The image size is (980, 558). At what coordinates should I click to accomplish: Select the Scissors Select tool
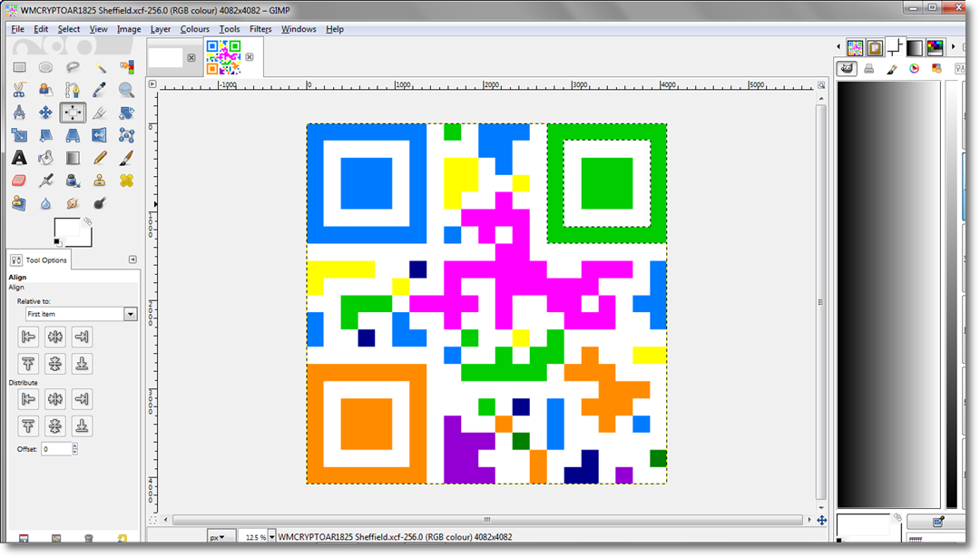[19, 90]
